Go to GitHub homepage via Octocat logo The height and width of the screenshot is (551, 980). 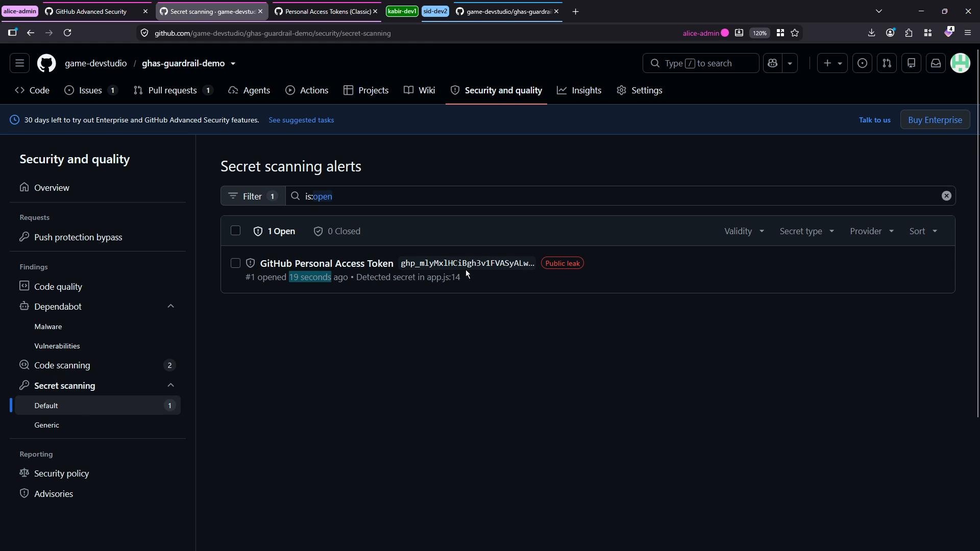(x=46, y=63)
